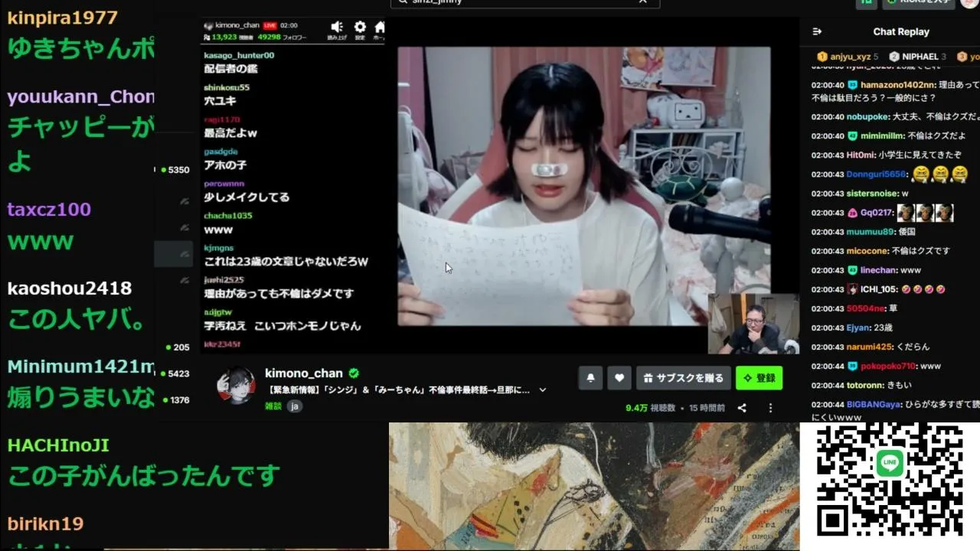The image size is (980, 551).
Task: Select top gifter NIPHAEL in leaderboard
Action: [918, 57]
